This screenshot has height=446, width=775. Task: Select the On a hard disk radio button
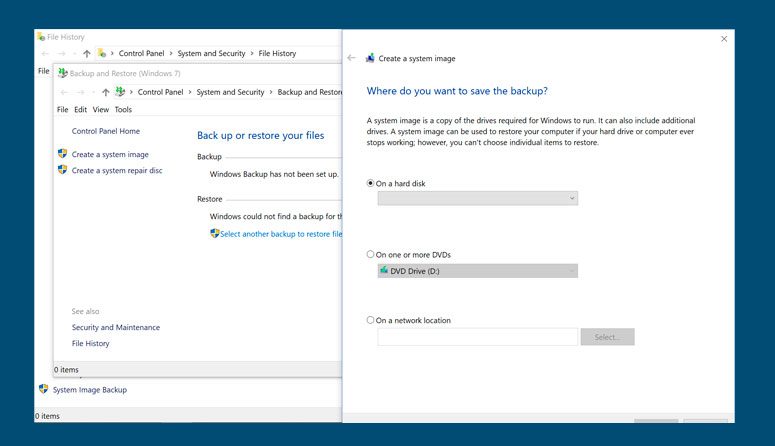pos(370,183)
